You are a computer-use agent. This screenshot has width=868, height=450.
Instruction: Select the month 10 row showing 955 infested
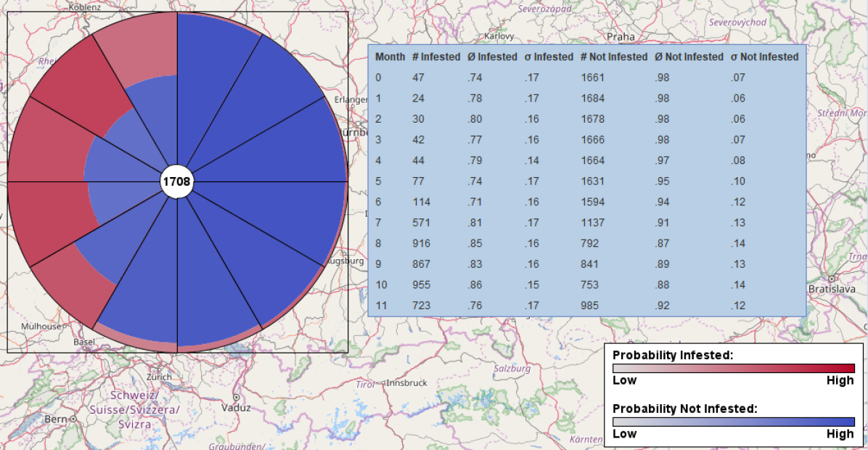click(x=586, y=285)
